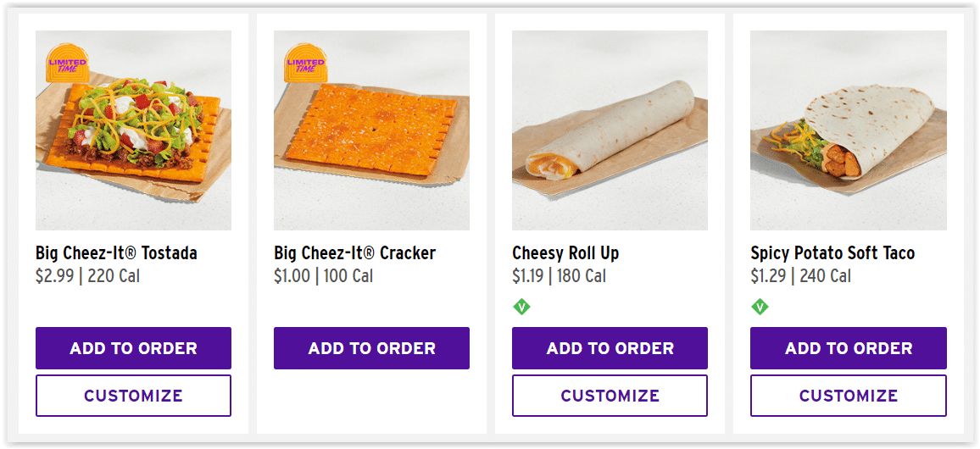980x449 pixels.
Task: Open the Big Cheez-It Cracker product photo
Action: [x=371, y=130]
